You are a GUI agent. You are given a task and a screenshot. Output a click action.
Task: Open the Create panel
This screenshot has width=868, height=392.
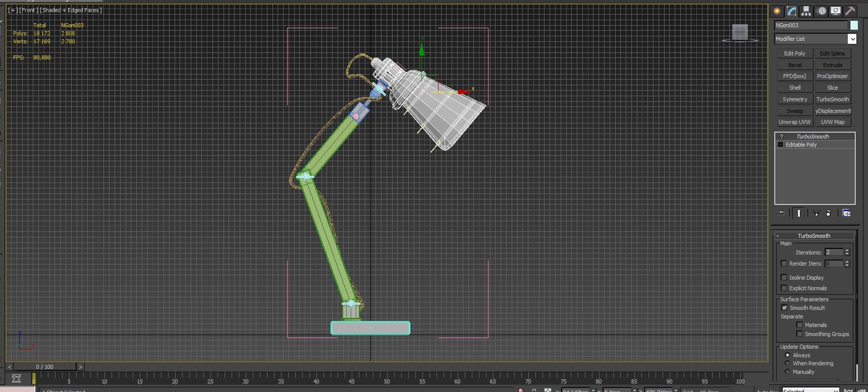click(777, 11)
